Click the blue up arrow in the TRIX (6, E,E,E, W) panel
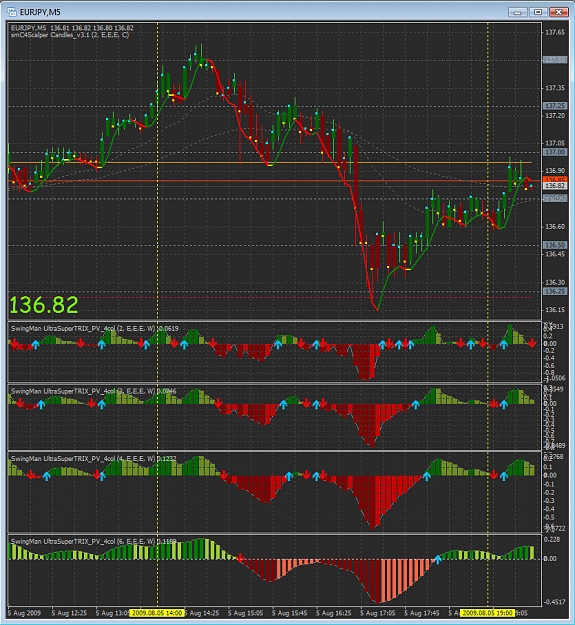 438,559
